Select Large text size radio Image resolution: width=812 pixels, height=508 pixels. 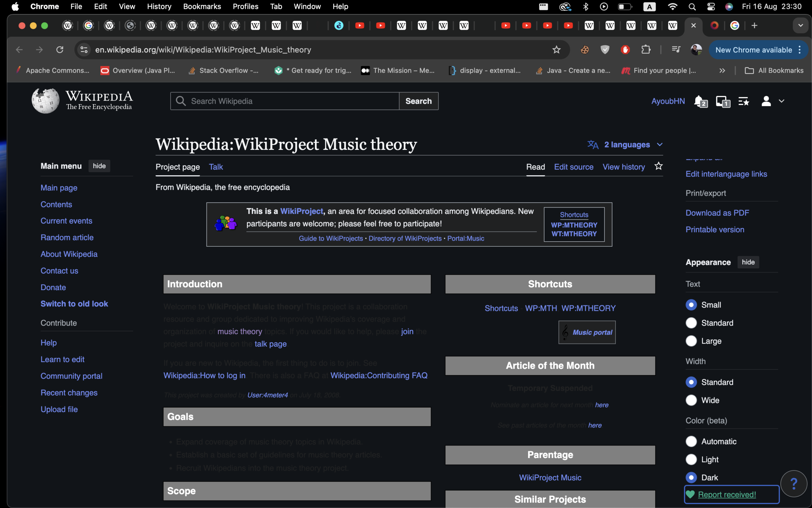691,341
